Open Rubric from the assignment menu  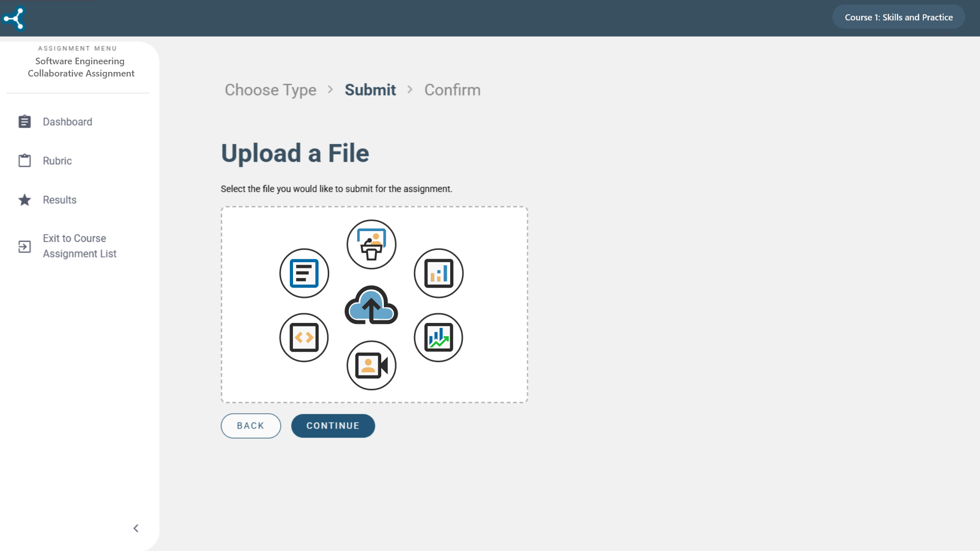[x=57, y=161]
